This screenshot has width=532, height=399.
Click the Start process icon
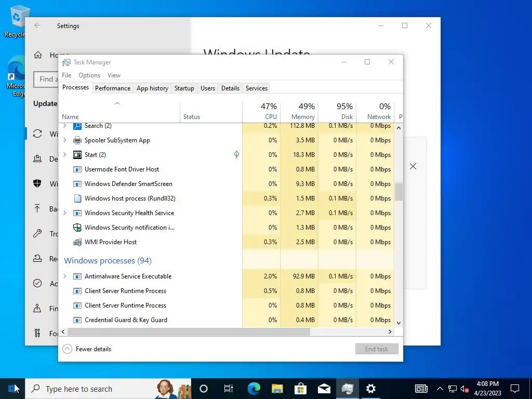click(77, 155)
